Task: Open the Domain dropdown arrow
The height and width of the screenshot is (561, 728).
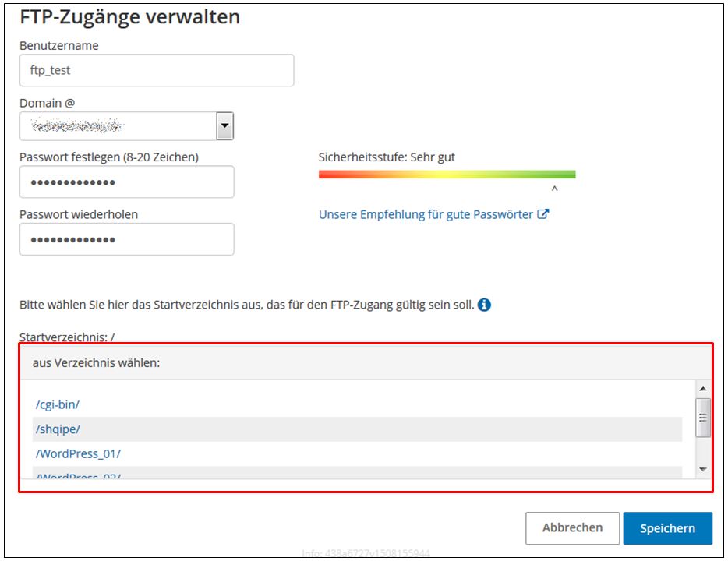Action: (224, 125)
